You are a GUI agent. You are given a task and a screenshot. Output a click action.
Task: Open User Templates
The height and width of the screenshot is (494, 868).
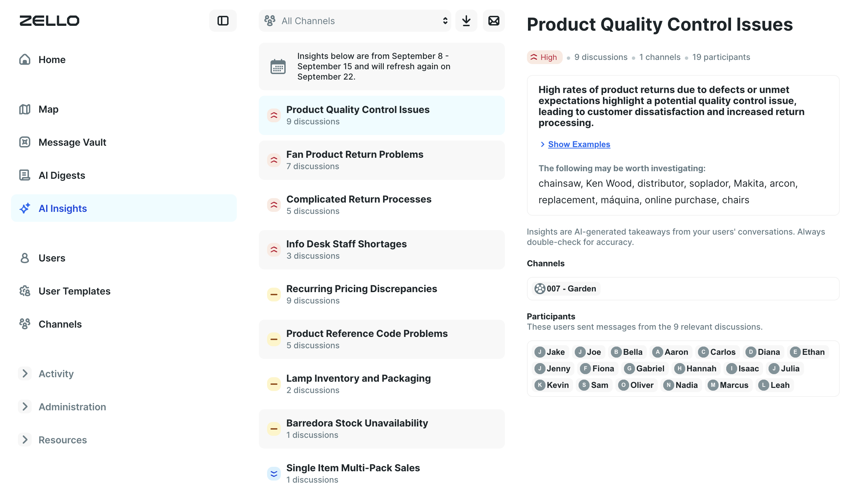click(74, 291)
